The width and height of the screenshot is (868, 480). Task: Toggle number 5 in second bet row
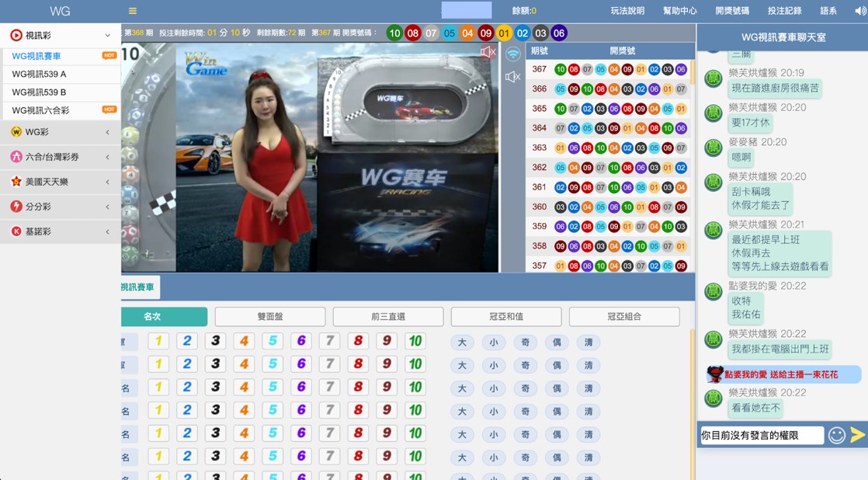click(x=273, y=364)
